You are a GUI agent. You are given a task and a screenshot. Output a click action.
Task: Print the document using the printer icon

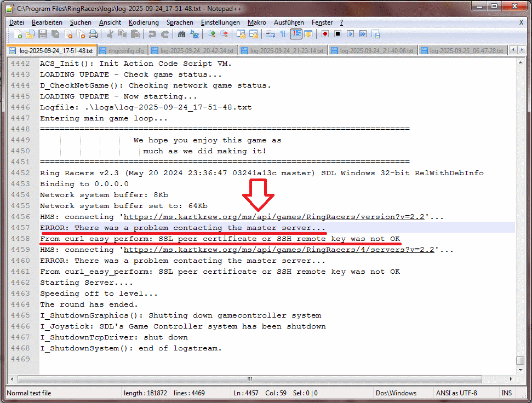(x=93, y=34)
